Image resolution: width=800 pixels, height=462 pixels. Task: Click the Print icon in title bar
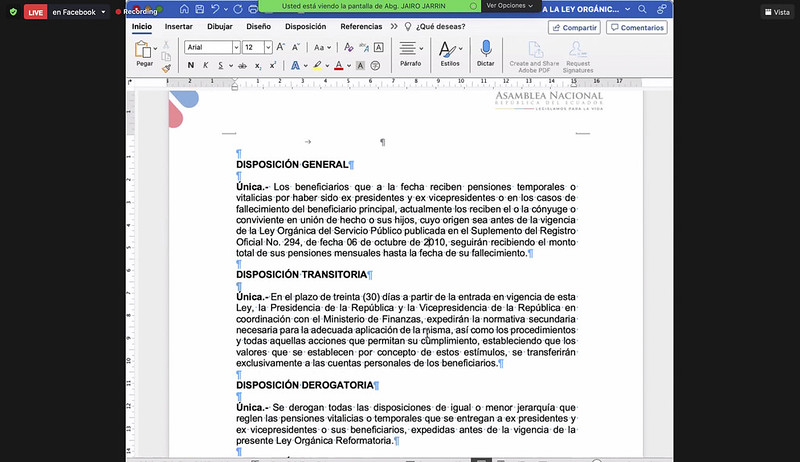253,9
